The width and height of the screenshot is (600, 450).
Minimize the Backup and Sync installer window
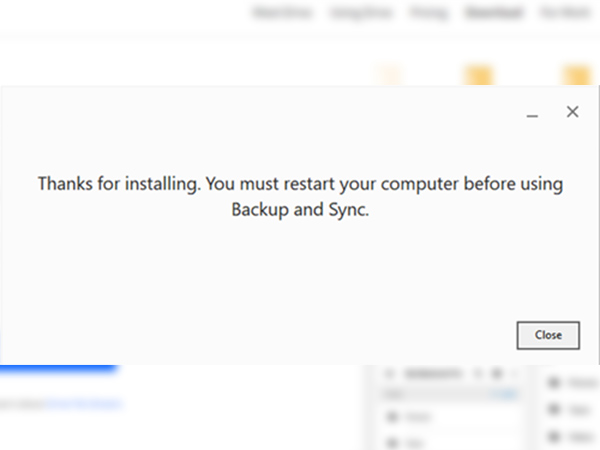(532, 114)
